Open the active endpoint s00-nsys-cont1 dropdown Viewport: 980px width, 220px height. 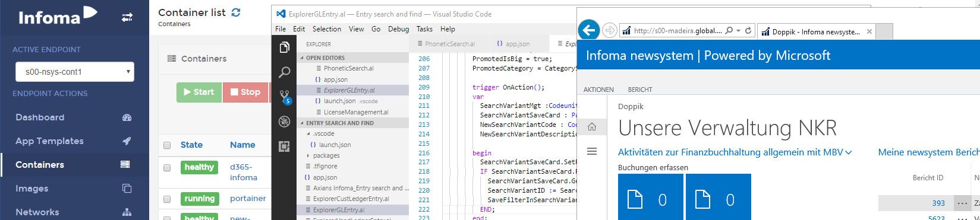pyautogui.click(x=75, y=72)
